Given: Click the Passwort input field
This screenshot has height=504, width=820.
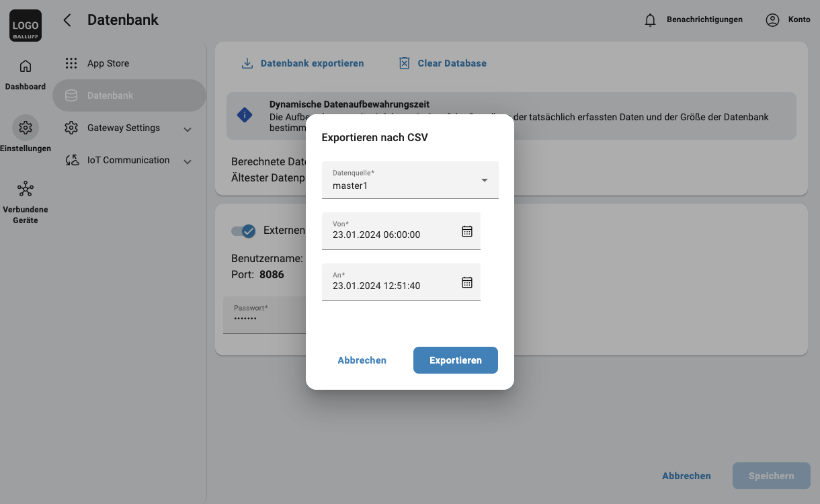Looking at the screenshot, I should coord(263,317).
